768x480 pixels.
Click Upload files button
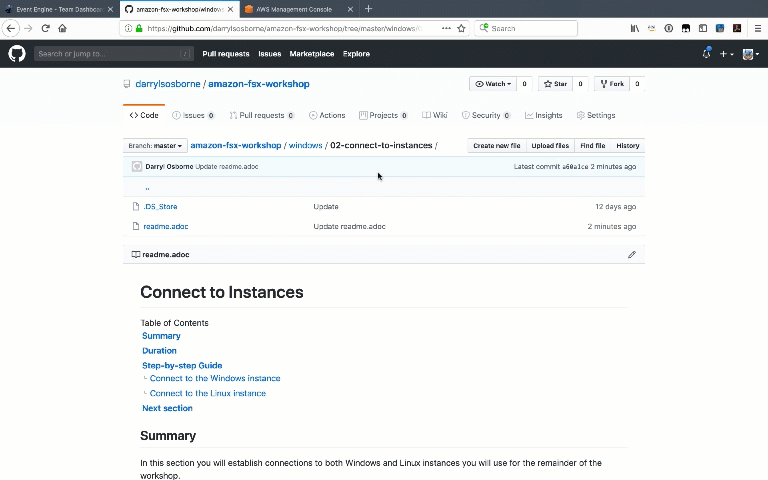[x=550, y=145]
